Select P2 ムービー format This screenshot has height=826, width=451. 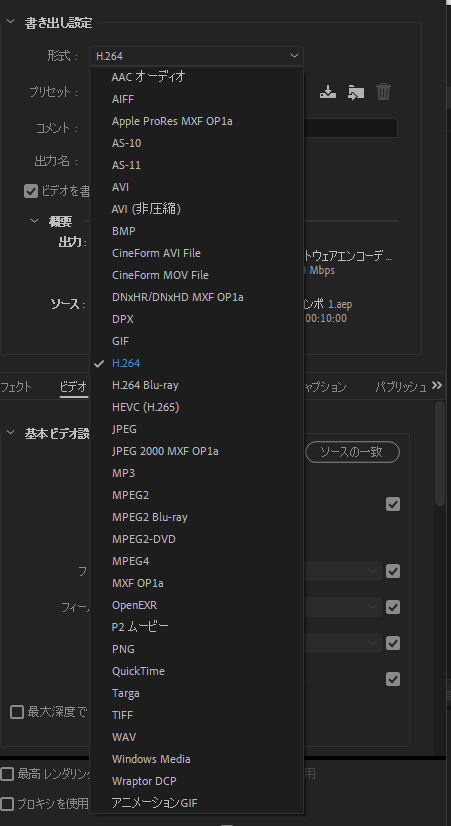pos(196,627)
